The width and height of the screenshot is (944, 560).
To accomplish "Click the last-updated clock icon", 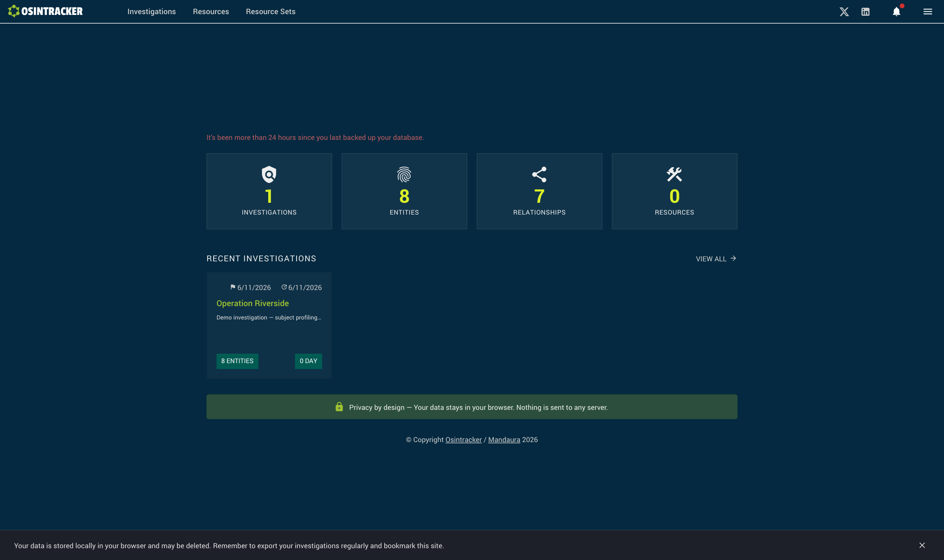I will click(284, 287).
